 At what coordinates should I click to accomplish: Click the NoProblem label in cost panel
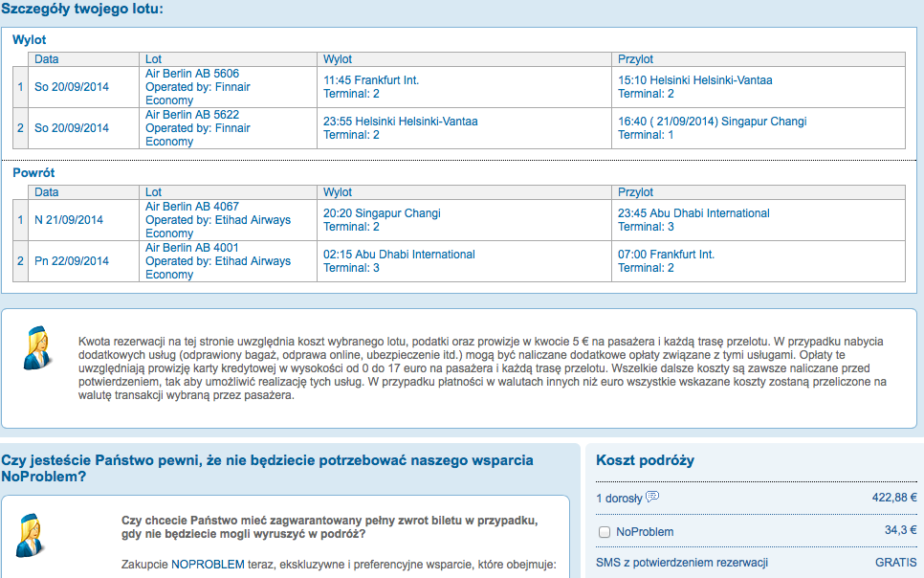coord(645,532)
